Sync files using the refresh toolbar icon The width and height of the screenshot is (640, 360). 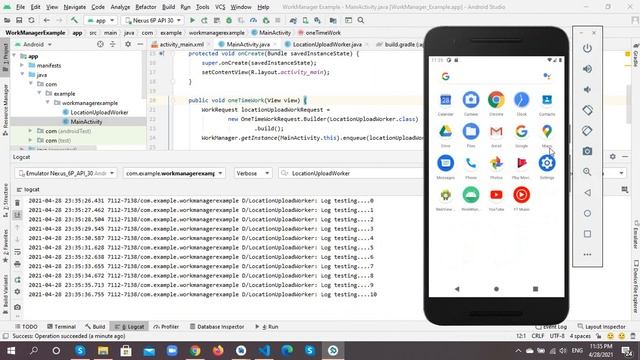point(31,20)
